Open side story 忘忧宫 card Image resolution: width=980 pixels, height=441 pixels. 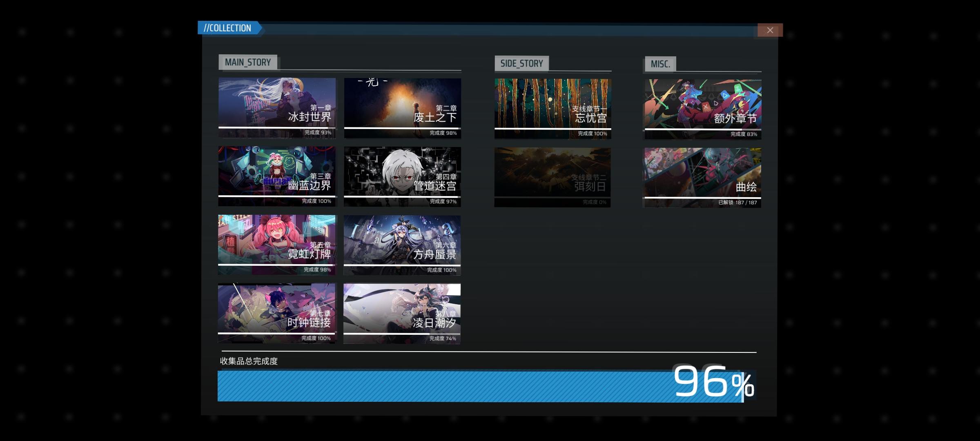[553, 109]
